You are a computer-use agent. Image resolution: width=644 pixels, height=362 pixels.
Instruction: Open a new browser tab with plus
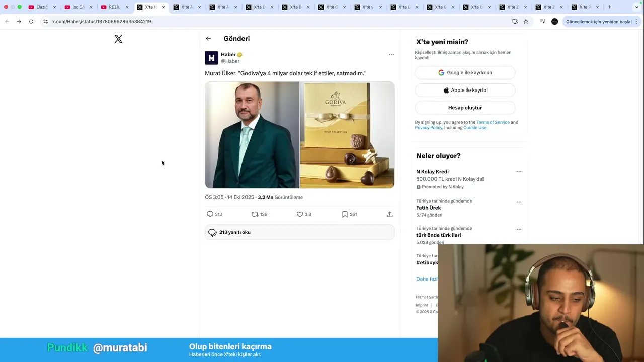pos(609,7)
